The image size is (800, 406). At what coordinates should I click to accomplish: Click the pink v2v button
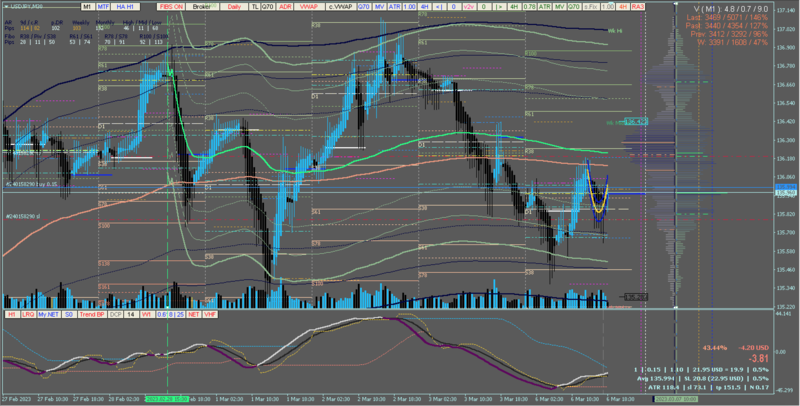pyautogui.click(x=468, y=7)
